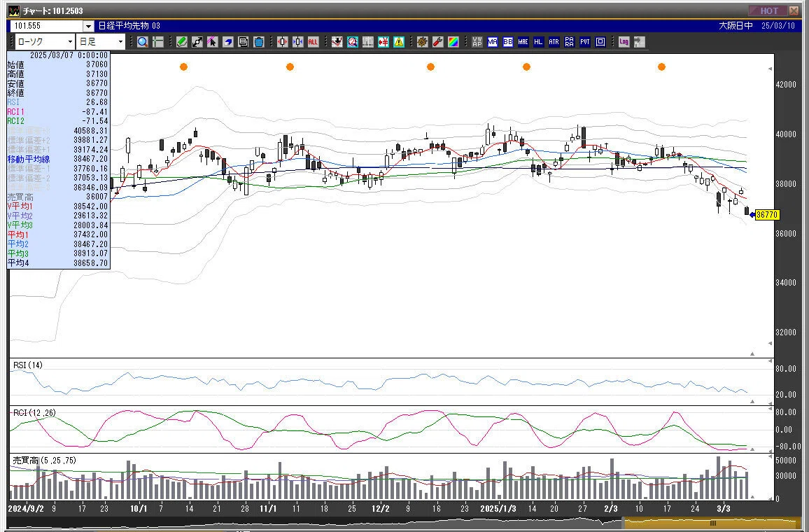This screenshot has width=809, height=532.
Task: Expand the 101.555 symbol code dropdown
Action: click(x=88, y=26)
